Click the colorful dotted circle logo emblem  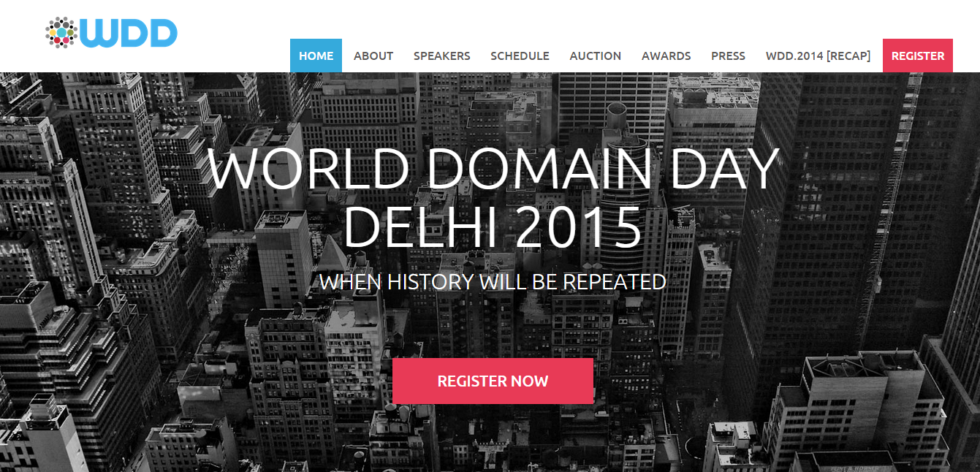tap(61, 33)
